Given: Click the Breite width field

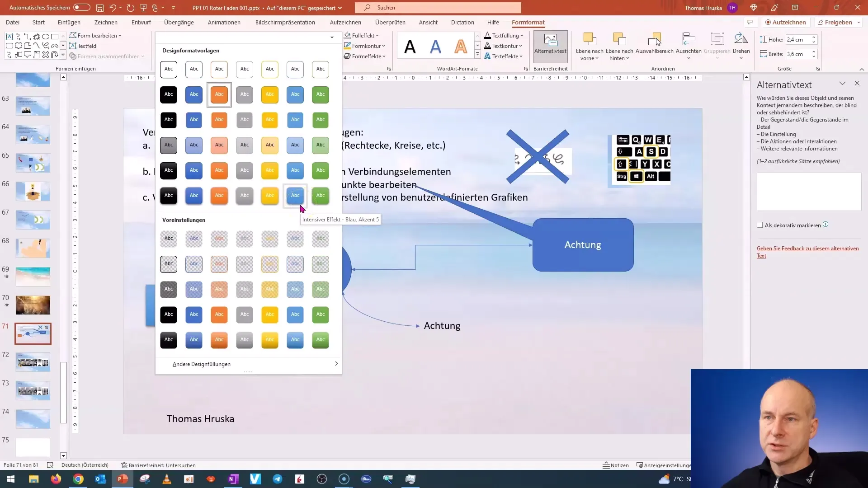Looking at the screenshot, I should (x=798, y=54).
